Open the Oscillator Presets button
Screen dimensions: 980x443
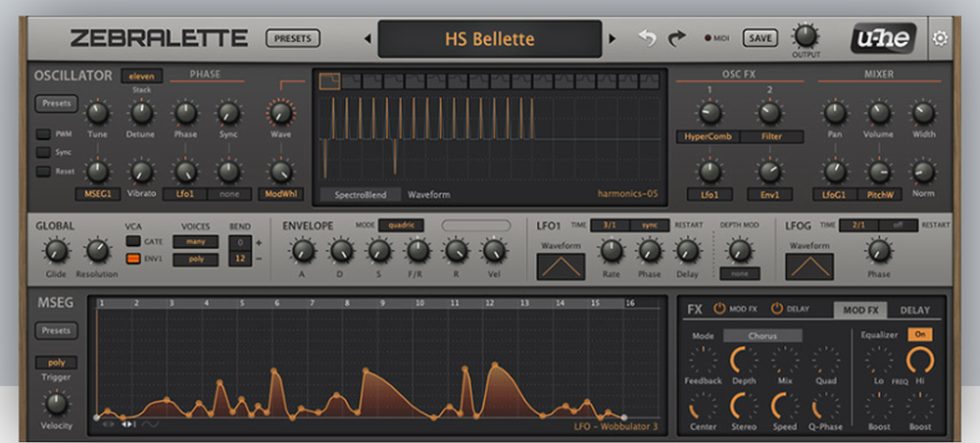pyautogui.click(x=56, y=103)
